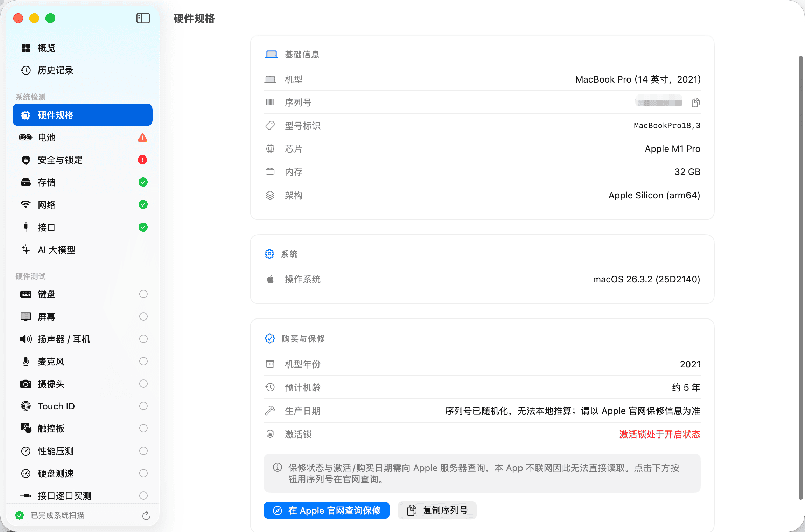Screen dimensions: 805x532
Task: Start the 屏幕 screen test
Action: 83,317
